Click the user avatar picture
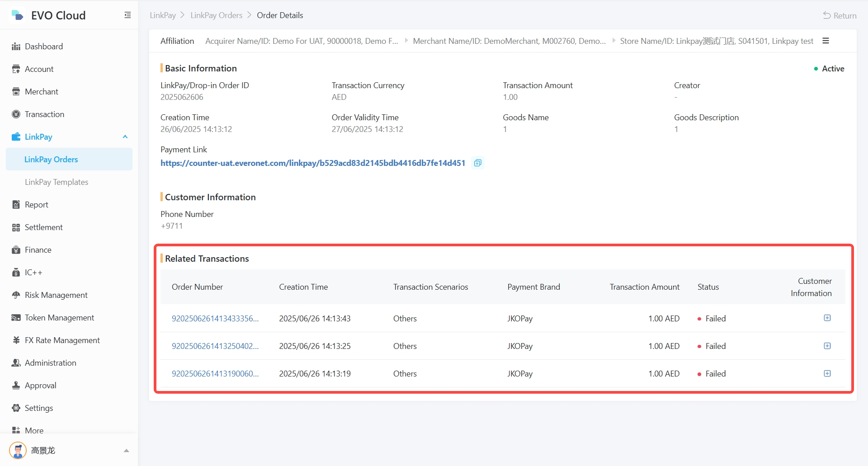The image size is (868, 466). [18, 450]
